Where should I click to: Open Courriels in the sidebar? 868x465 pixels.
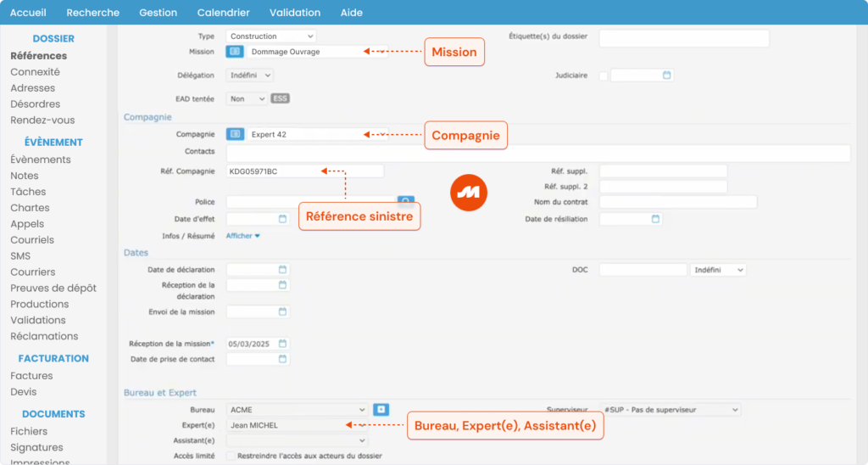tap(32, 239)
